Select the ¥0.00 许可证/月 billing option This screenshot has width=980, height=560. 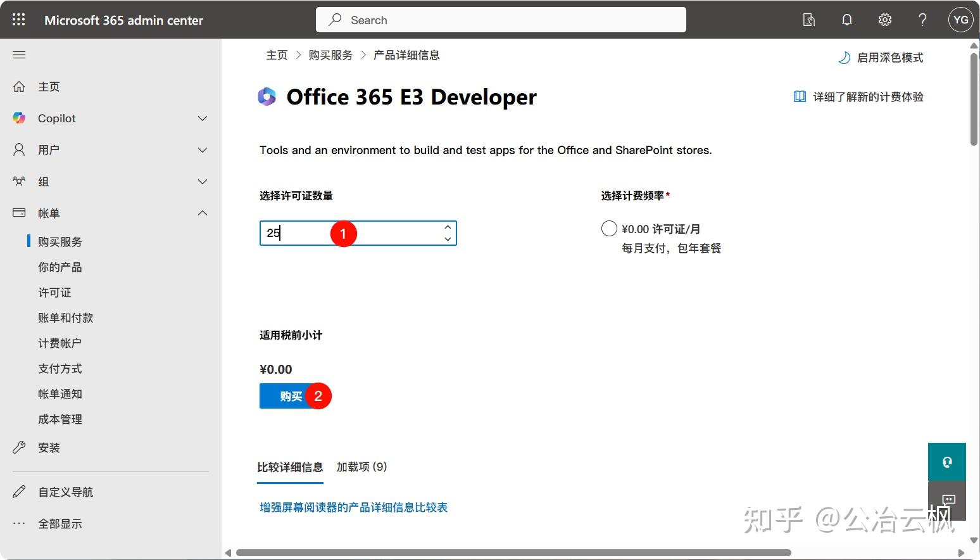608,229
